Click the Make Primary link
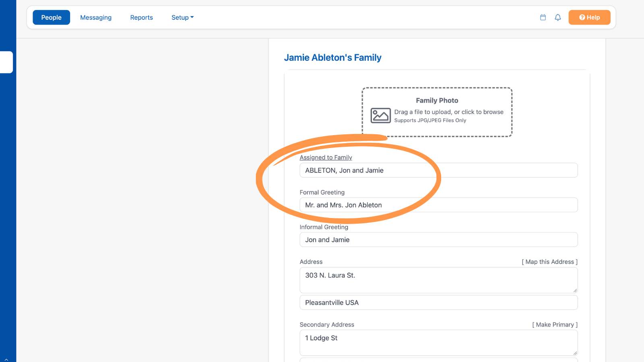Screen dimensions: 644x362 click(555, 325)
